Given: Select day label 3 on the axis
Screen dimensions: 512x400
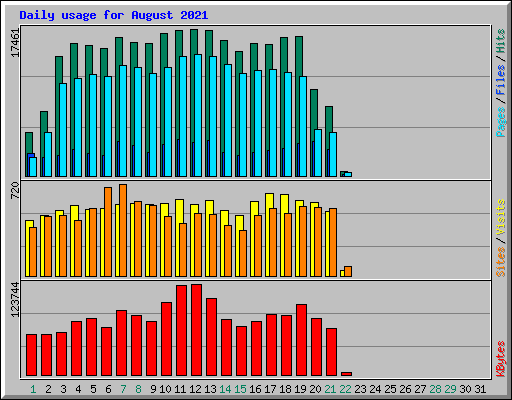Looking at the screenshot, I should pos(63,389).
